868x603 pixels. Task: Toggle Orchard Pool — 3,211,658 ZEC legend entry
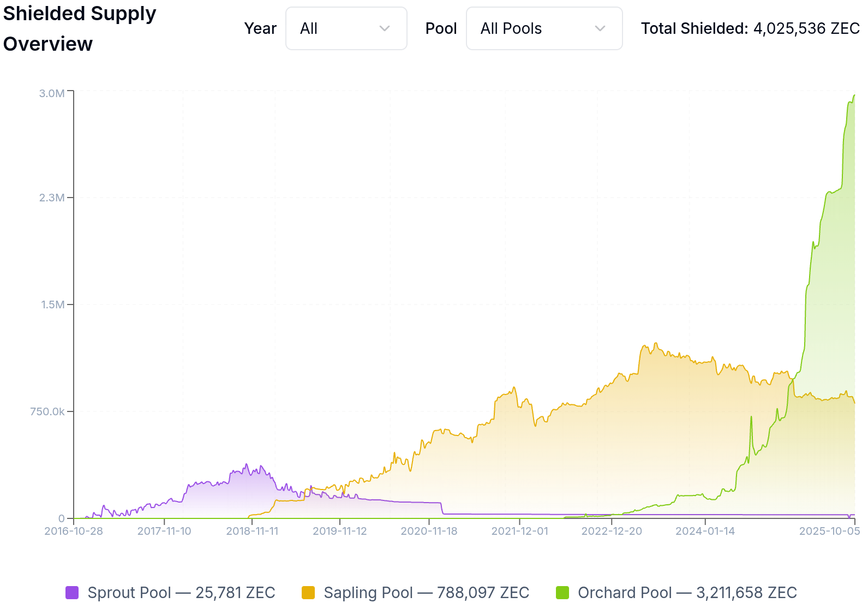pos(677,593)
